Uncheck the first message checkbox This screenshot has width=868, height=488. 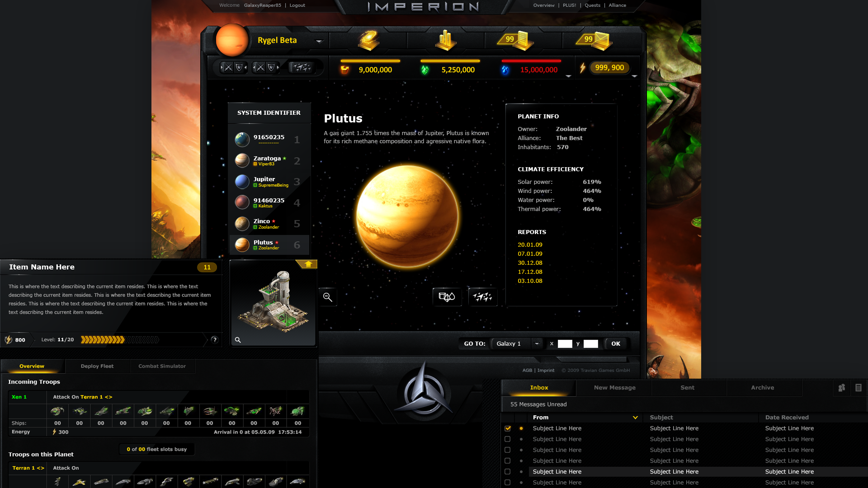click(508, 428)
